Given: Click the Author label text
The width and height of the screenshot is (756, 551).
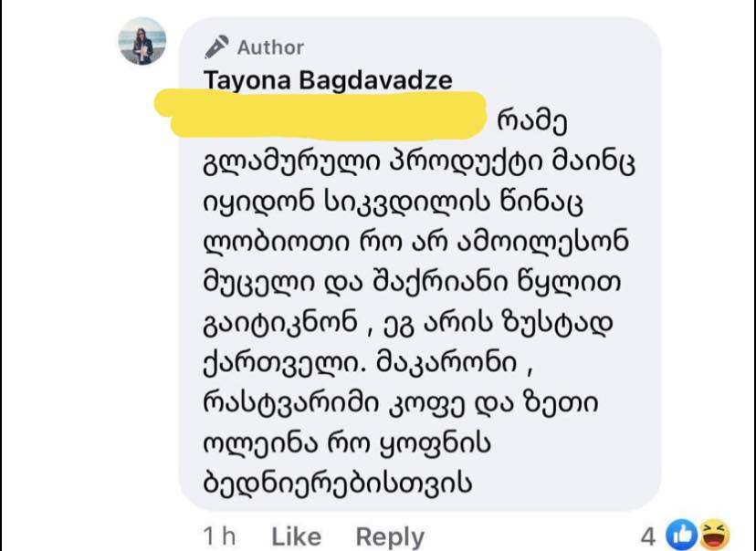Looking at the screenshot, I should click(x=270, y=47).
